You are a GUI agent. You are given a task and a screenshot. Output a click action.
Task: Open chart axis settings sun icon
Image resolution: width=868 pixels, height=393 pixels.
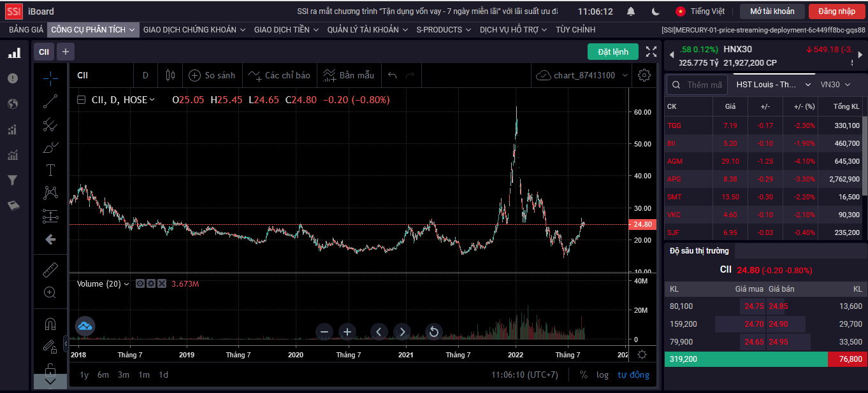tap(642, 355)
